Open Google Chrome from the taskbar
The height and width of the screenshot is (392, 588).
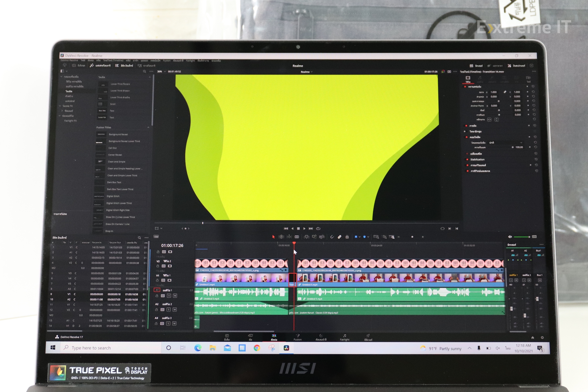tap(257, 348)
